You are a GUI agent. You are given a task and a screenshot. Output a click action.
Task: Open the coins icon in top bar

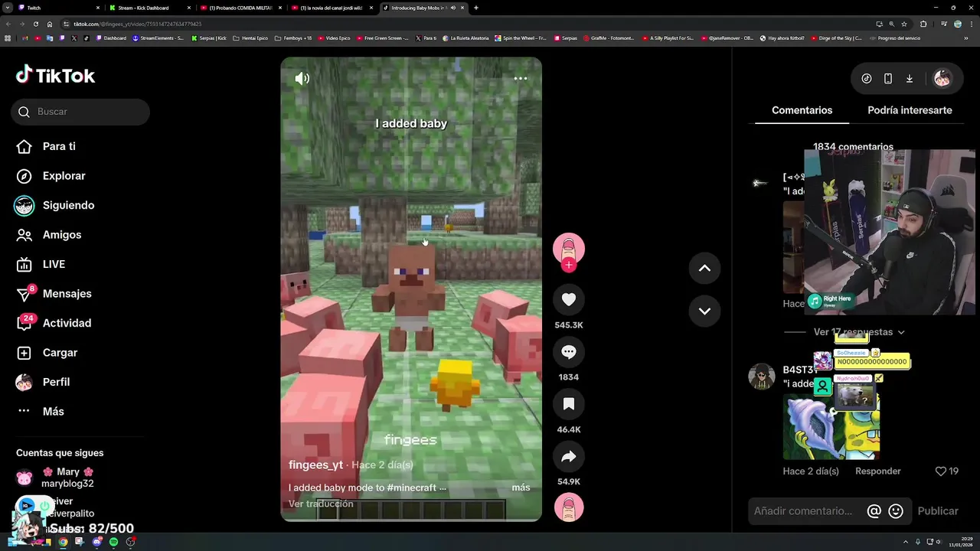click(867, 78)
